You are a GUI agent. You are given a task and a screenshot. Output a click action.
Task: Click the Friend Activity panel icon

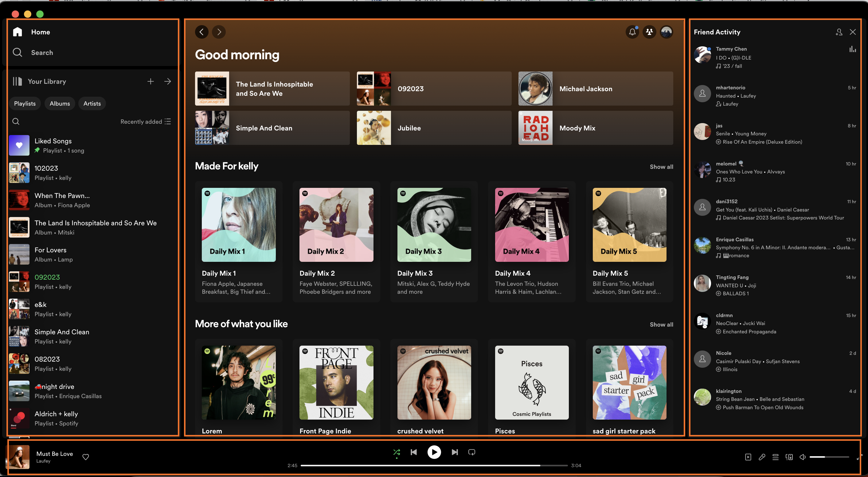click(x=649, y=32)
